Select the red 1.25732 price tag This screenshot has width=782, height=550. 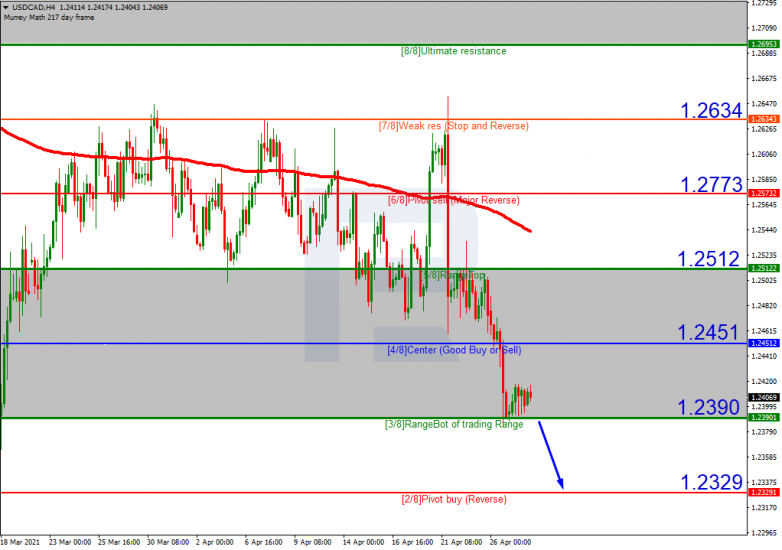coord(764,193)
